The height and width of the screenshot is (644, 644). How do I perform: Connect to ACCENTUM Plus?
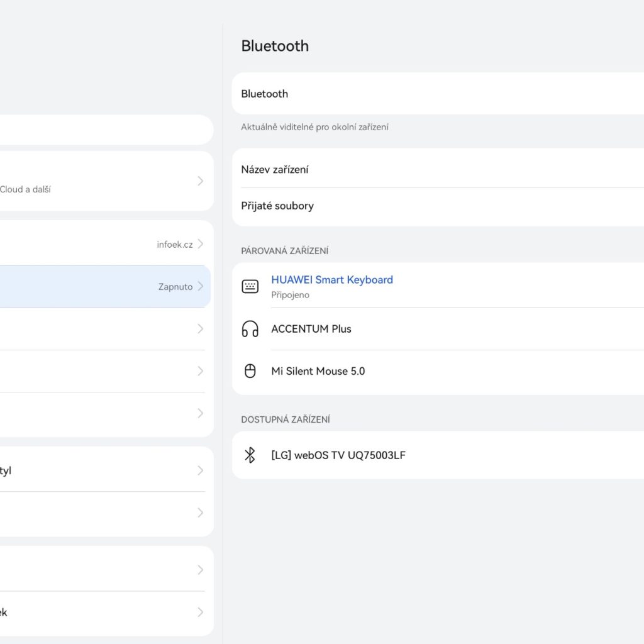click(x=311, y=329)
